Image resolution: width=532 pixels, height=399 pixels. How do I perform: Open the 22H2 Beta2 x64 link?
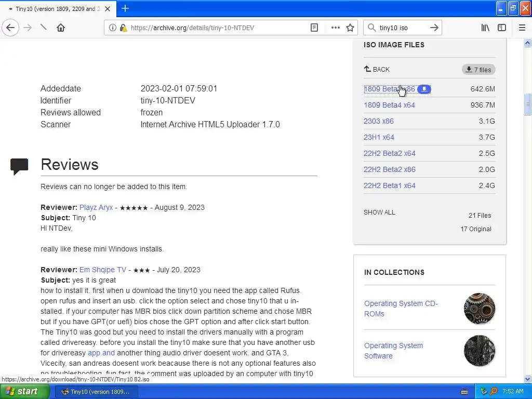pyautogui.click(x=390, y=153)
